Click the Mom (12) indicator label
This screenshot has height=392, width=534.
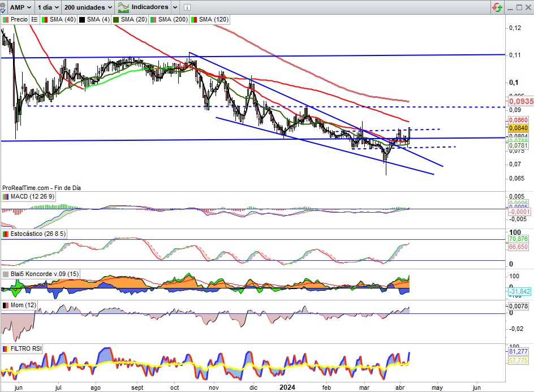click(x=23, y=305)
